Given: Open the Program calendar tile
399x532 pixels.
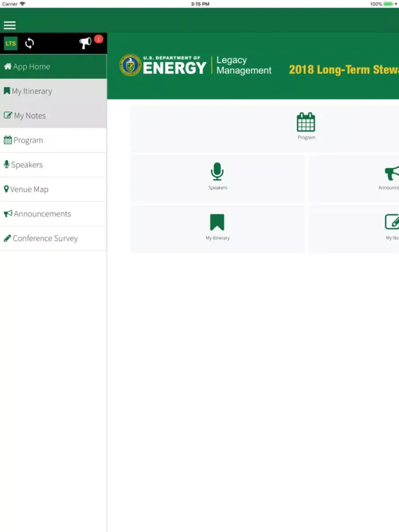Looking at the screenshot, I should coord(306,127).
